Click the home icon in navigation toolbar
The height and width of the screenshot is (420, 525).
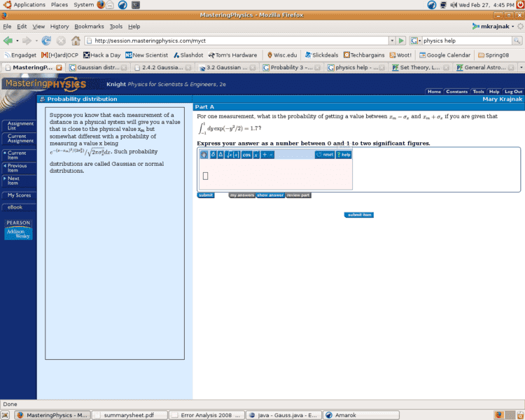coord(76,41)
